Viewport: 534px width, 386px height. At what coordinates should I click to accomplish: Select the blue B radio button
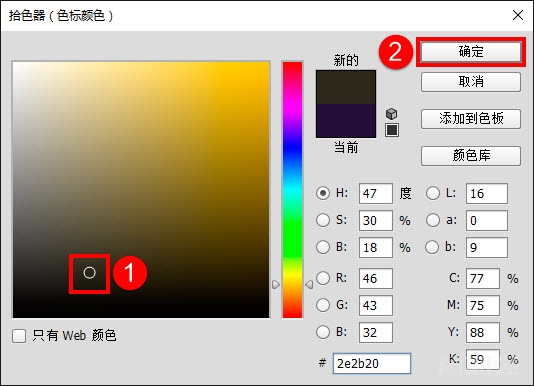click(323, 332)
